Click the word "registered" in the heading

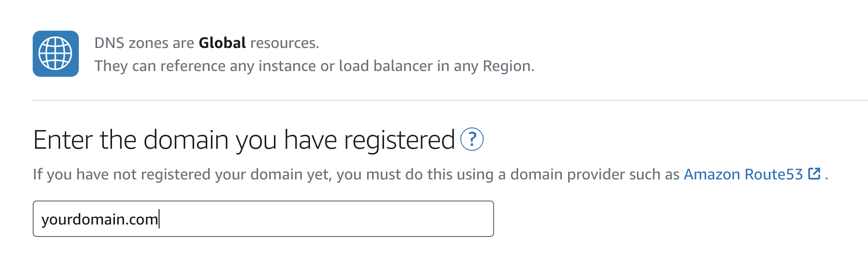pyautogui.click(x=399, y=140)
